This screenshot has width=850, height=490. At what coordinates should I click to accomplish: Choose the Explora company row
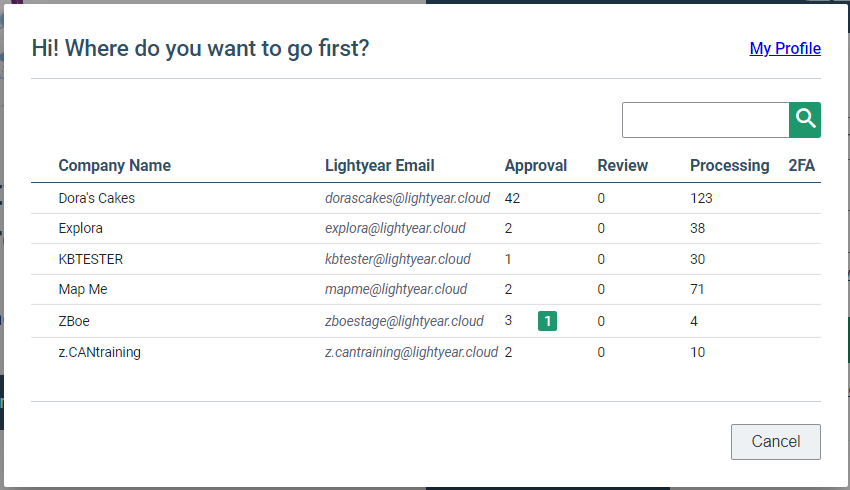(x=81, y=228)
